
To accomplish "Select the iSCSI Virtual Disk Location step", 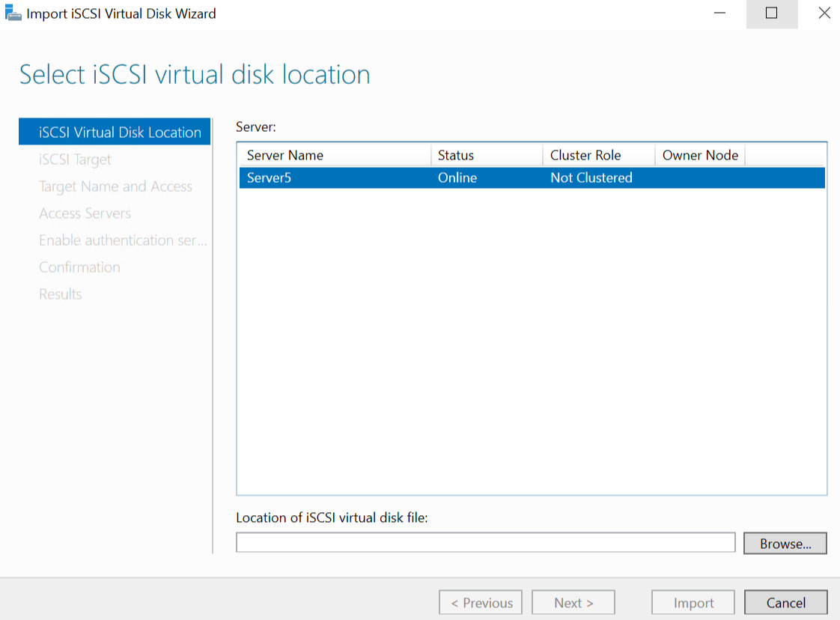I will [120, 133].
